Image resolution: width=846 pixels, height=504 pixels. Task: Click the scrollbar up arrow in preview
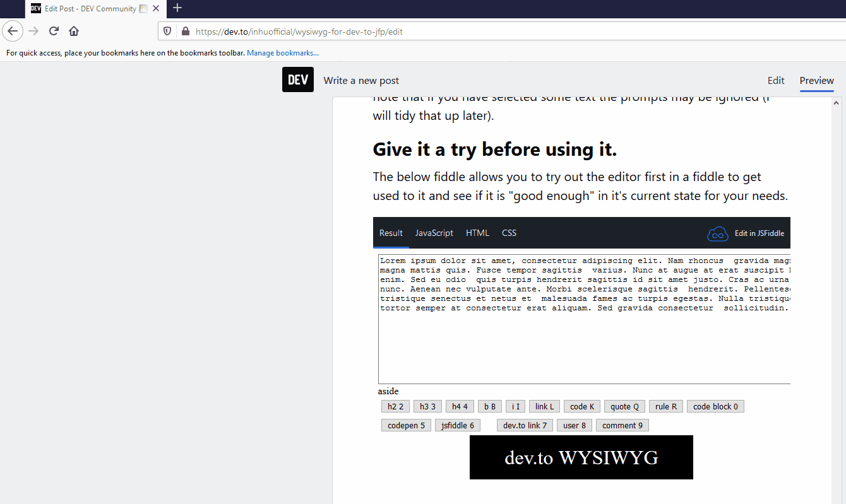[x=837, y=103]
